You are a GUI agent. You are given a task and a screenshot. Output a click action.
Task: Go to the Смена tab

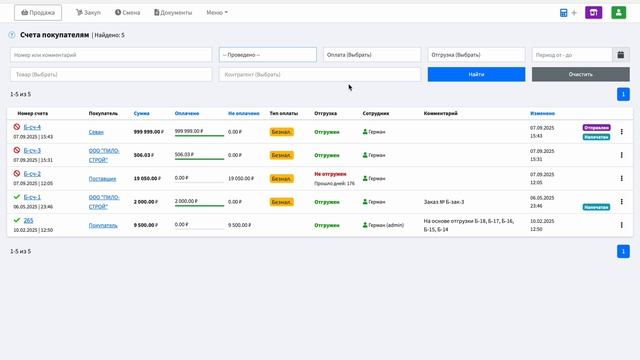[x=127, y=13]
